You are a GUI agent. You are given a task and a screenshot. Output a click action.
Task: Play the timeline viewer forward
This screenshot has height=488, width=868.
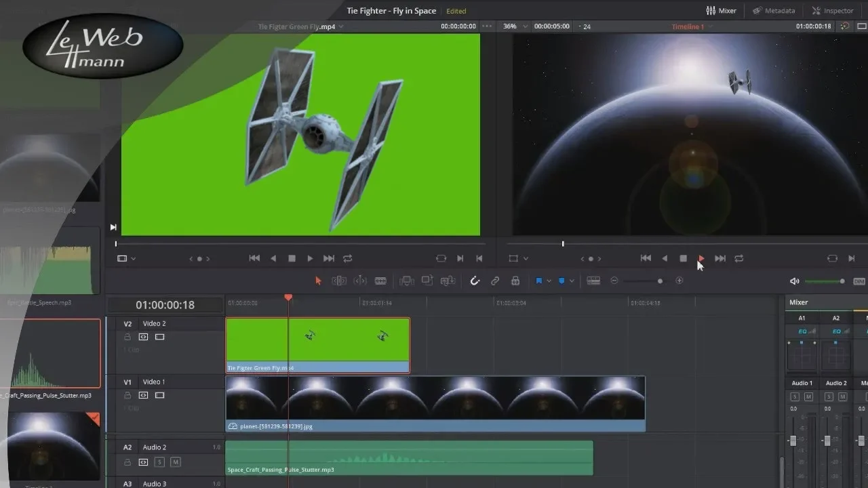coord(701,258)
